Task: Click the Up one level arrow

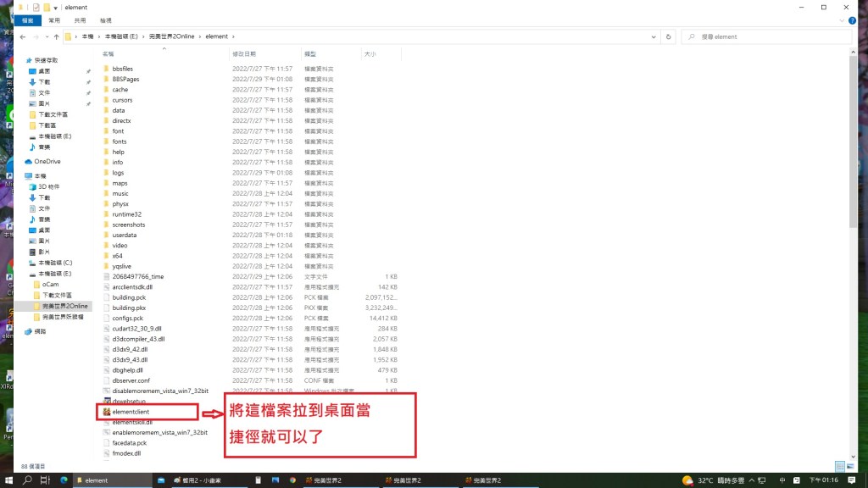Action: [x=55, y=37]
